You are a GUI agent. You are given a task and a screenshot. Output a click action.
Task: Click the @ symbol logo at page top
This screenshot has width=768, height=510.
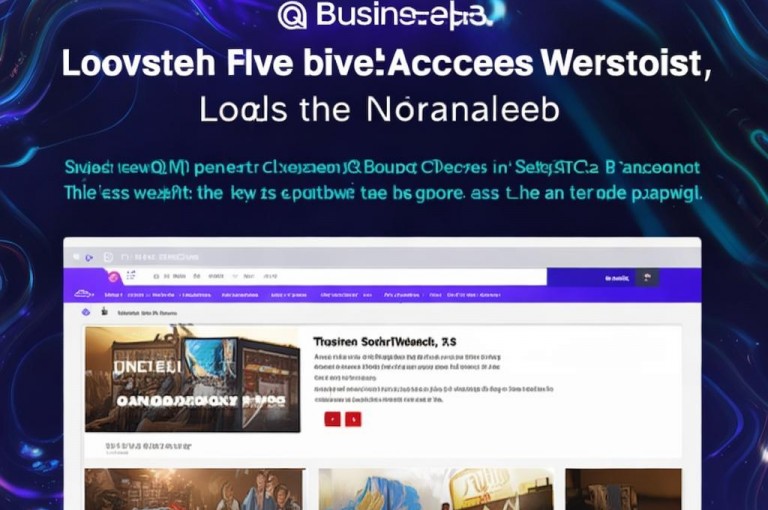(292, 15)
